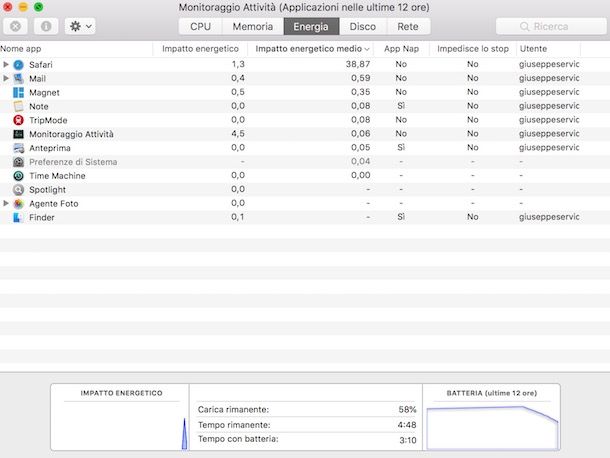Expand the Safari process row
The width and height of the screenshot is (610, 458).
pyautogui.click(x=6, y=64)
